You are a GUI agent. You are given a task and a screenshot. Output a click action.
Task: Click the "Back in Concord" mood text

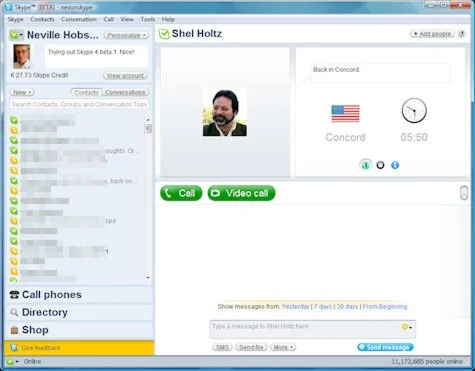pyautogui.click(x=336, y=70)
